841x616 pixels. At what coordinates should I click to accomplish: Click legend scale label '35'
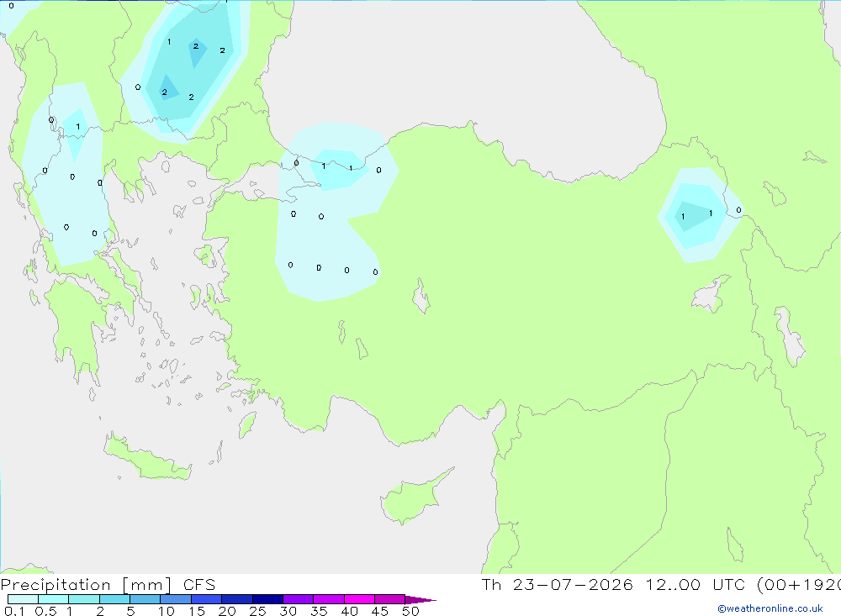(x=319, y=611)
